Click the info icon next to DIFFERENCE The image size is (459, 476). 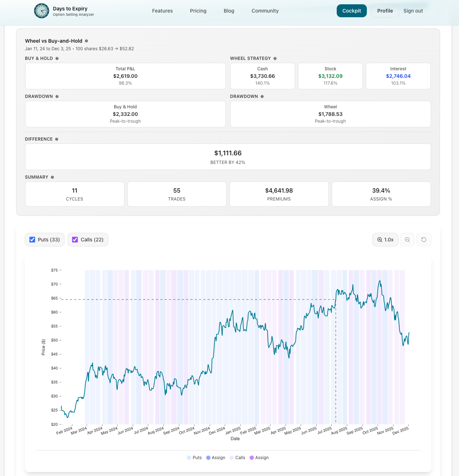(57, 139)
